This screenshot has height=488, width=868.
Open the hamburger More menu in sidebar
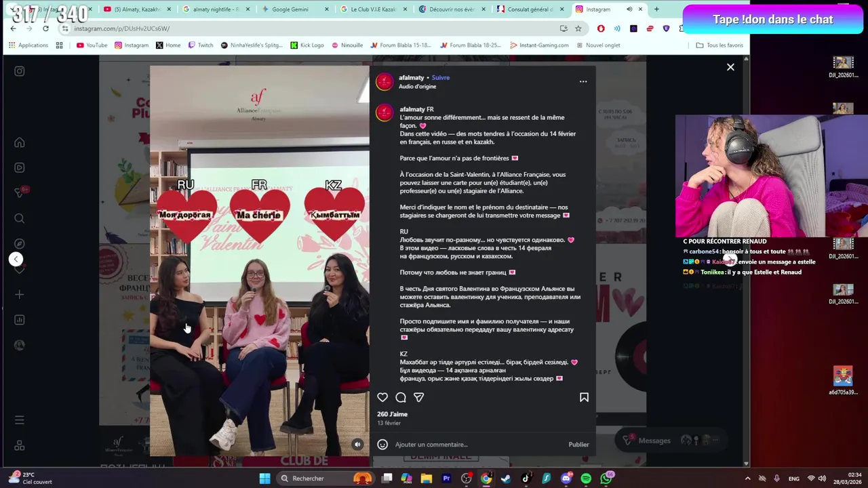(x=20, y=420)
